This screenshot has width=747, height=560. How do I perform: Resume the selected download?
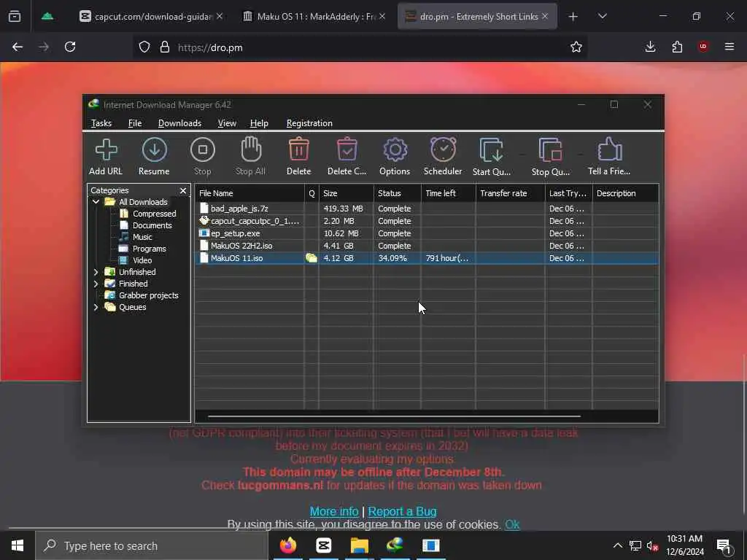154,156
